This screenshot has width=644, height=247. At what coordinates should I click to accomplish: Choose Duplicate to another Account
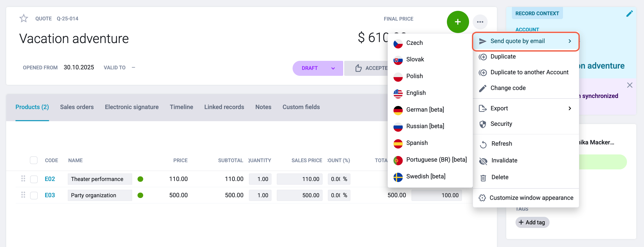point(526,72)
